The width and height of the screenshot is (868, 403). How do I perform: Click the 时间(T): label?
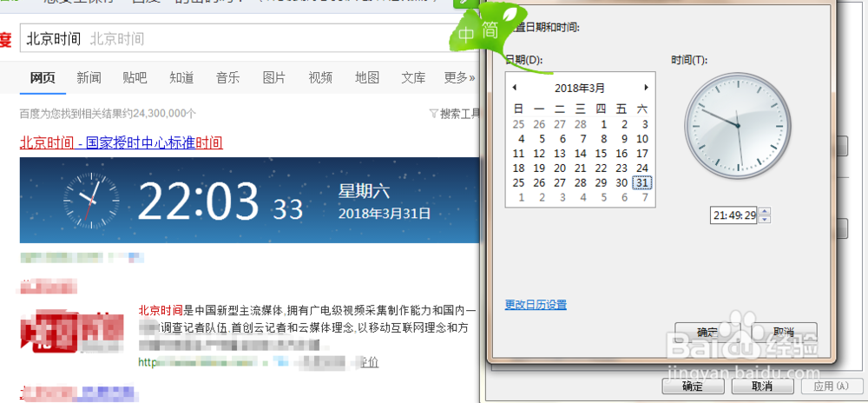pos(690,60)
